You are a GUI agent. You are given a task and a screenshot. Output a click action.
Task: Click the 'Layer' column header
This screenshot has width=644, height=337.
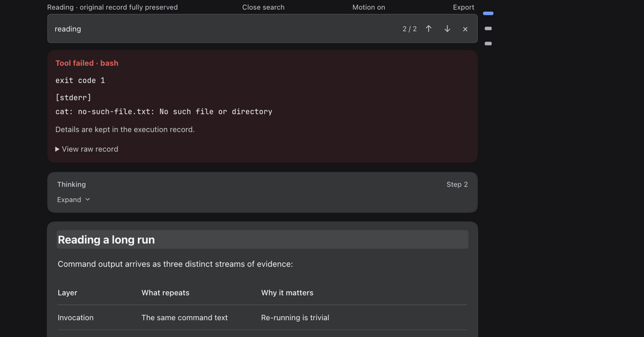pos(67,293)
